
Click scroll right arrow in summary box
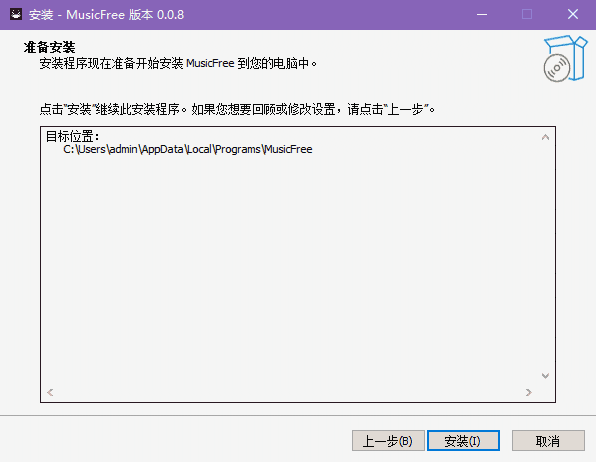(x=528, y=392)
